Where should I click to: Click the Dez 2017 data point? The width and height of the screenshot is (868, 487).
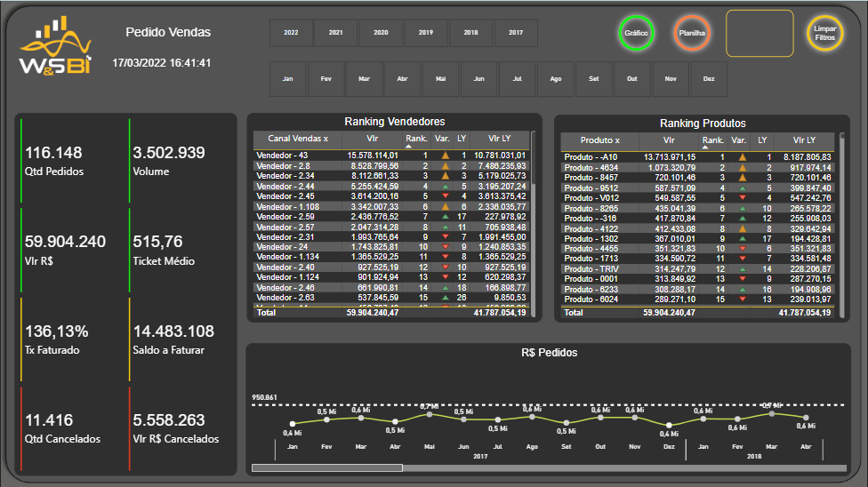(x=670, y=425)
